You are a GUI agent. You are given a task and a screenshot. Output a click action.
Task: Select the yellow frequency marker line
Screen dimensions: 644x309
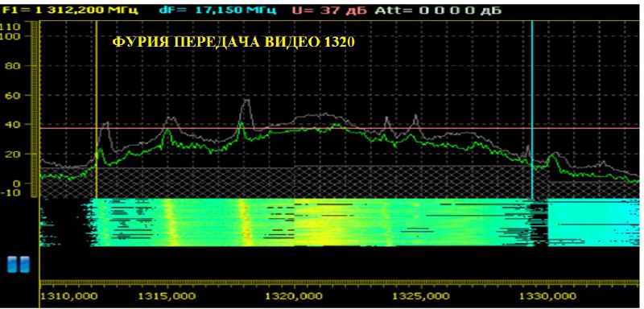[x=96, y=109]
